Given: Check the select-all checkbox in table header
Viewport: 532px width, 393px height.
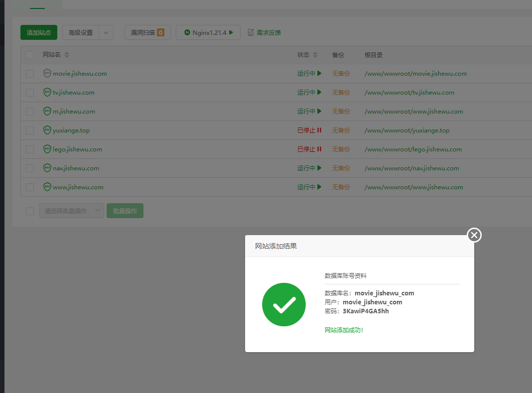Looking at the screenshot, I should pos(30,55).
